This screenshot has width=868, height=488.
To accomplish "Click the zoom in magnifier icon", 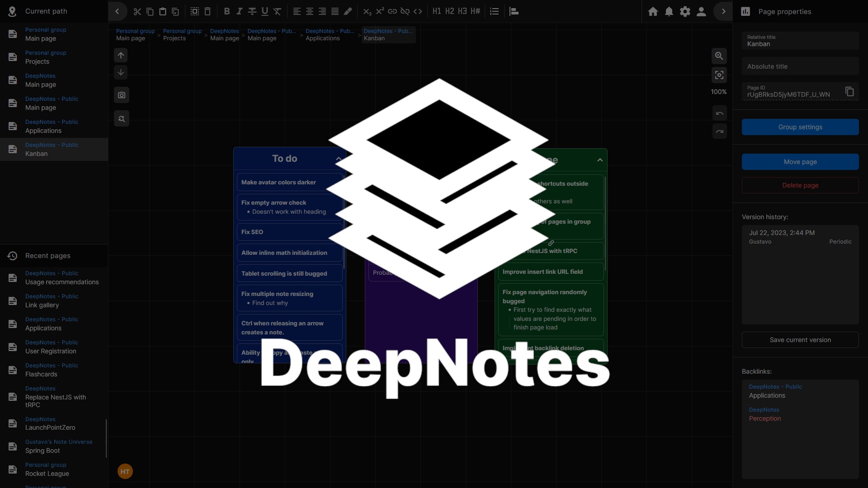I will click(719, 56).
